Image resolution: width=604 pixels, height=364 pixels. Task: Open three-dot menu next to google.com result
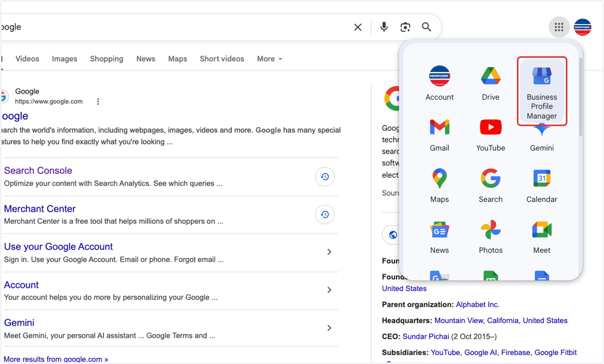pyautogui.click(x=98, y=102)
